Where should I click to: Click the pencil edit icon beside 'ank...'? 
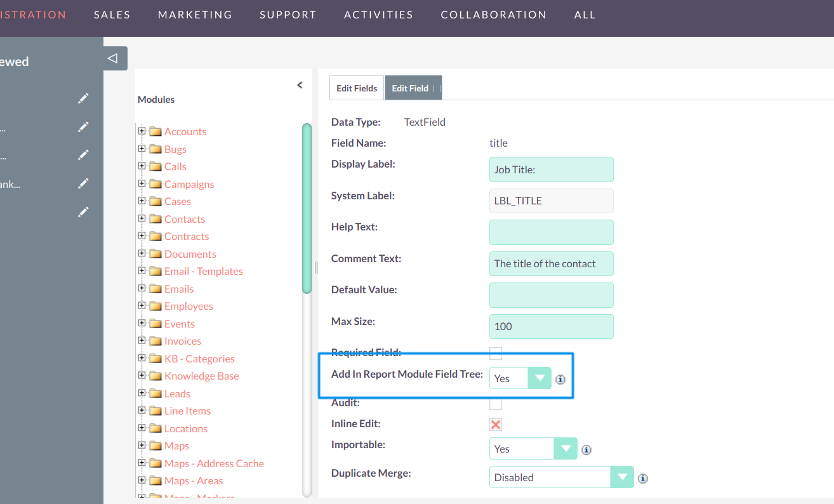point(83,183)
